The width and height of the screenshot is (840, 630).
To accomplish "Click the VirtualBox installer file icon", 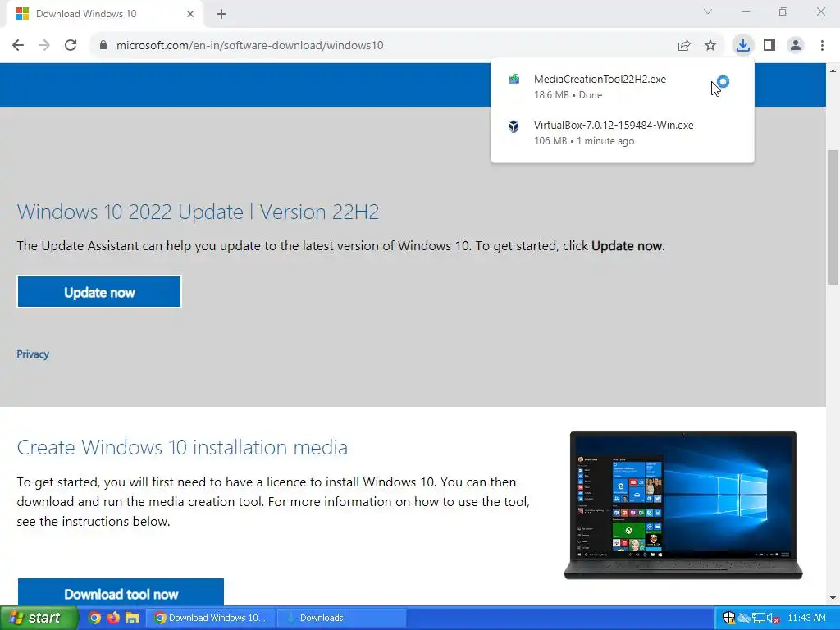I will pyautogui.click(x=514, y=126).
